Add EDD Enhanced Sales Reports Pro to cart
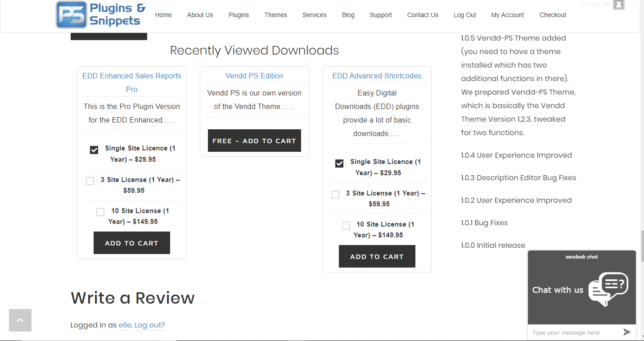The image size is (644, 341). pyautogui.click(x=132, y=243)
